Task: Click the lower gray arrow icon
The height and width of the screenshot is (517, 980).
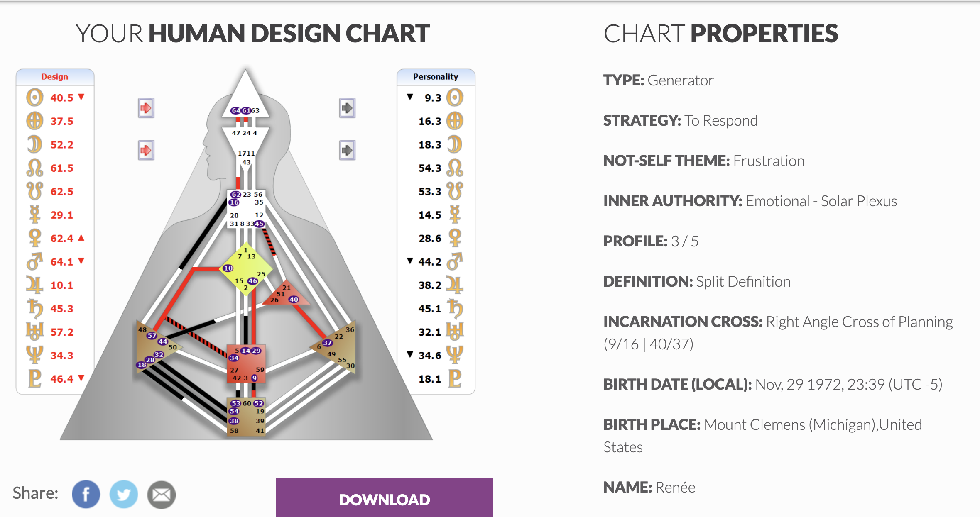Action: pos(347,150)
